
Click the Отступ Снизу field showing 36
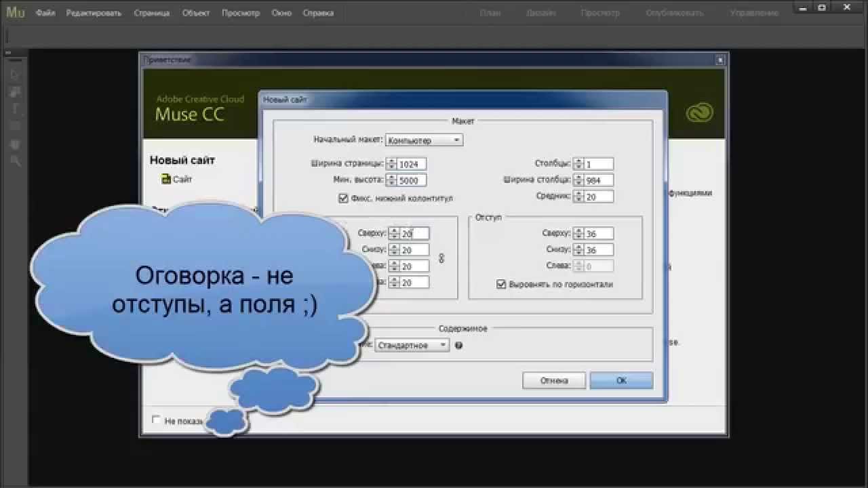click(599, 250)
